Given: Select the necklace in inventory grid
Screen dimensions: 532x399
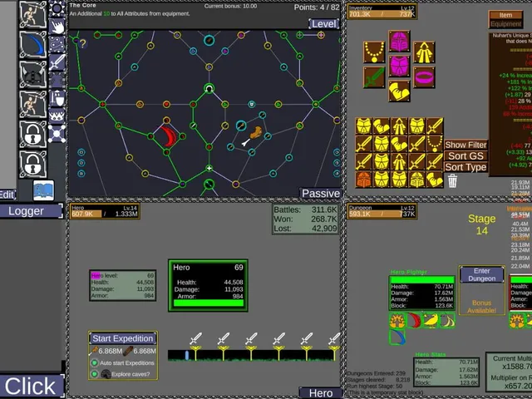Looking at the screenshot, I should 435,144.
